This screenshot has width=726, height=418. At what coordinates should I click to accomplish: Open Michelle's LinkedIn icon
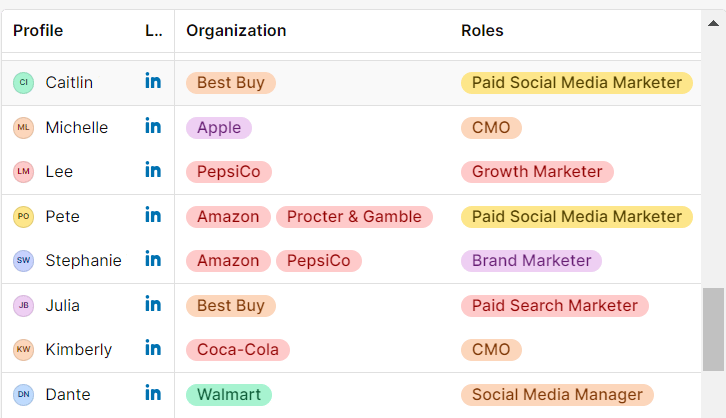point(153,126)
